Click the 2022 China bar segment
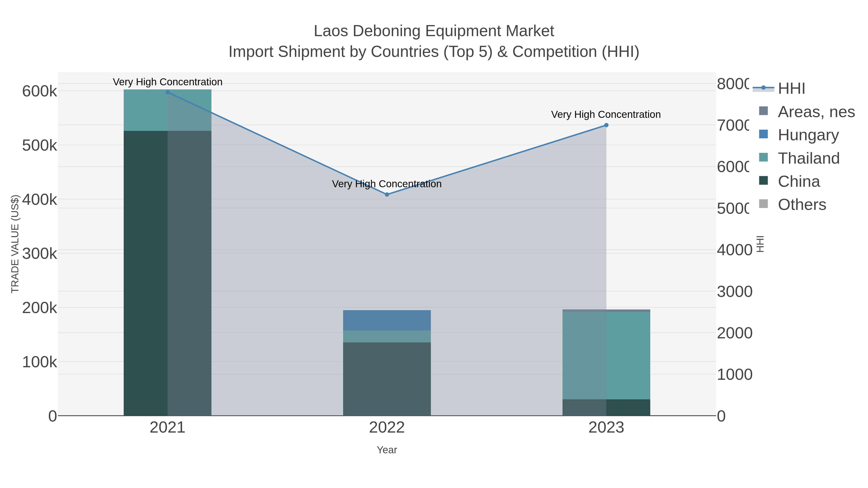This screenshot has height=488, width=868. tap(387, 379)
